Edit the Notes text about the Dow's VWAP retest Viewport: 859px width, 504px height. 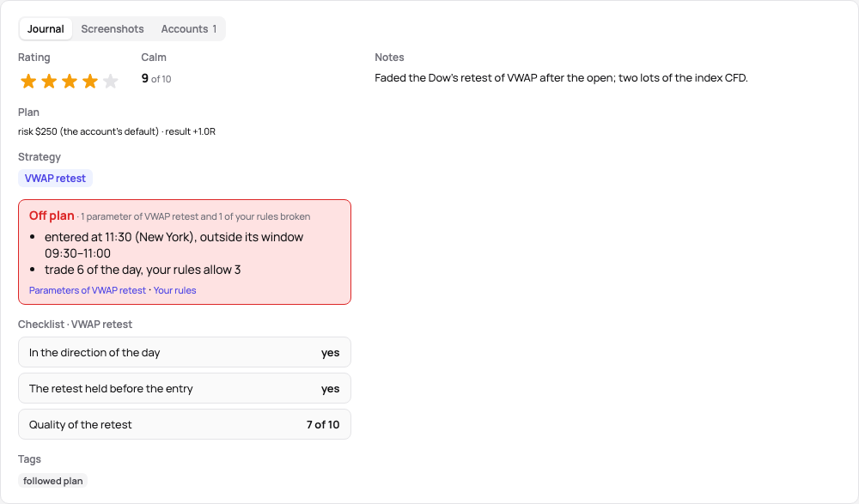(561, 78)
